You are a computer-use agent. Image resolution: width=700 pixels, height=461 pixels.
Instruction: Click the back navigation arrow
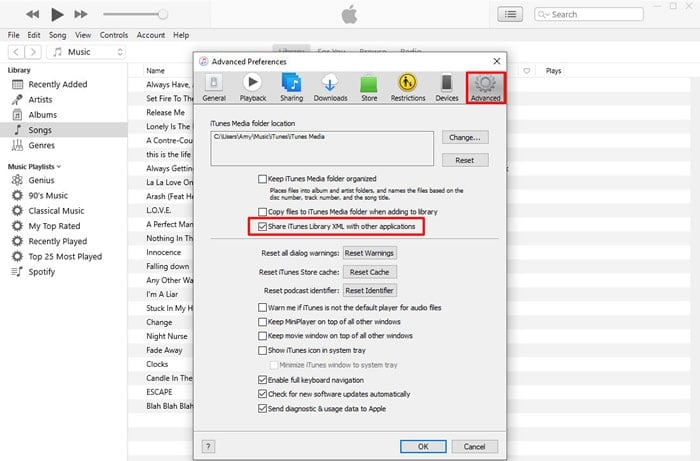[x=16, y=52]
